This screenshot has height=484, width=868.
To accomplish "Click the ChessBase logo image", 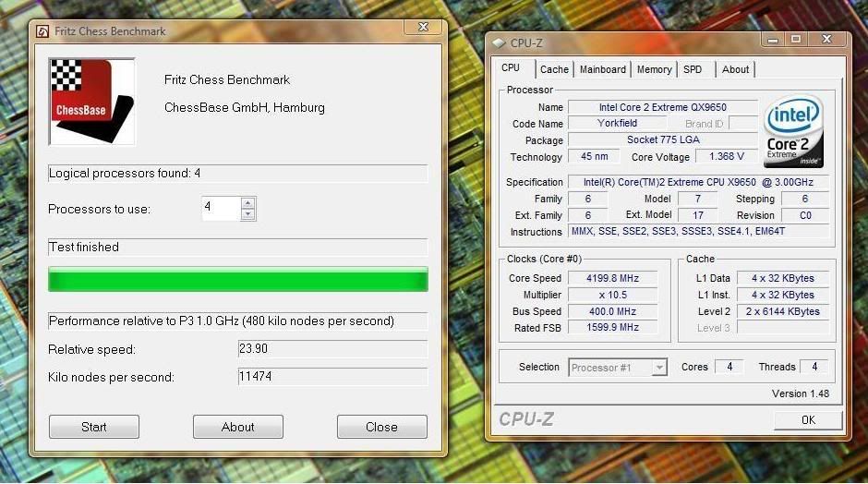I will [92, 102].
